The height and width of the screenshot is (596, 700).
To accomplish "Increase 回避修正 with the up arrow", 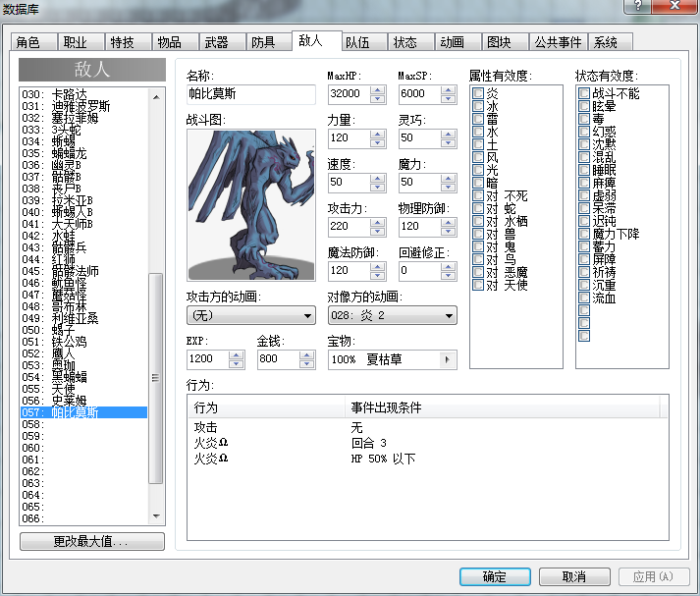I will click(449, 266).
